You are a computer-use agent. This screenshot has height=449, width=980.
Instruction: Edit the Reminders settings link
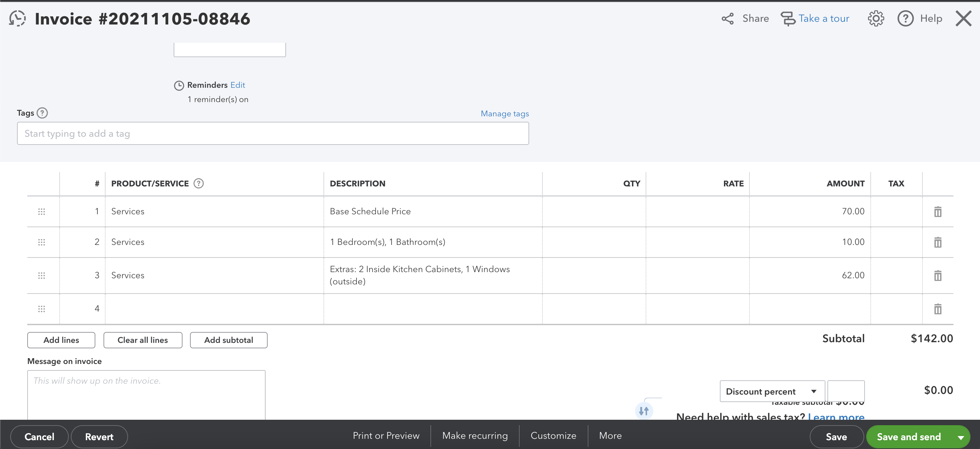coord(237,85)
